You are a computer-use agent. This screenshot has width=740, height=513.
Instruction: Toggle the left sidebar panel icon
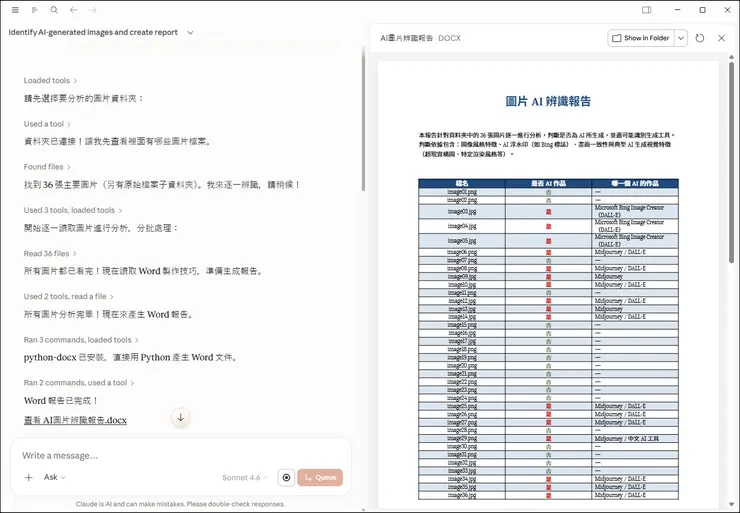34,10
